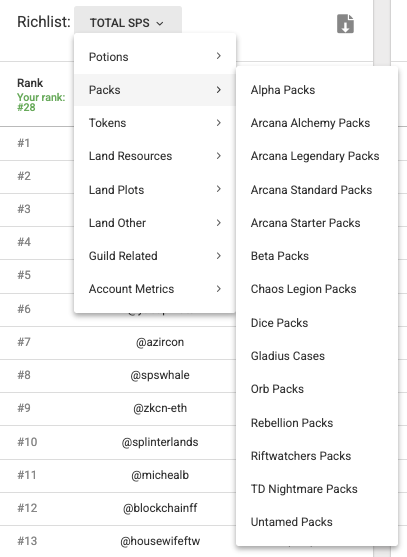Viewport: 407px width, 557px height.
Task: Expand the Tokens submenu chevron
Action: point(218,123)
